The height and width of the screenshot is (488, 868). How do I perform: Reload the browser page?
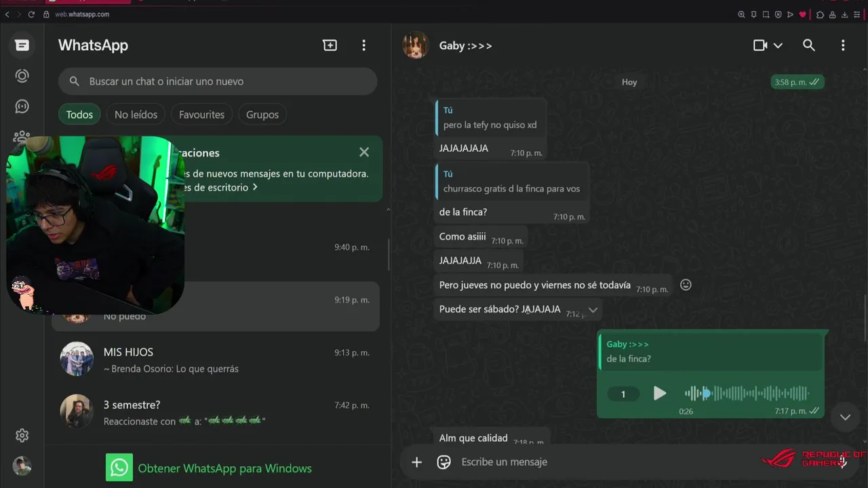(31, 14)
